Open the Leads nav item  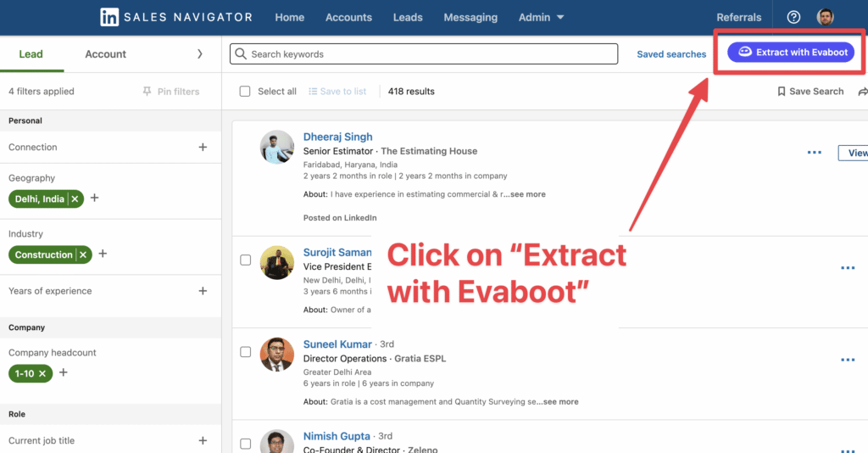[x=408, y=17]
